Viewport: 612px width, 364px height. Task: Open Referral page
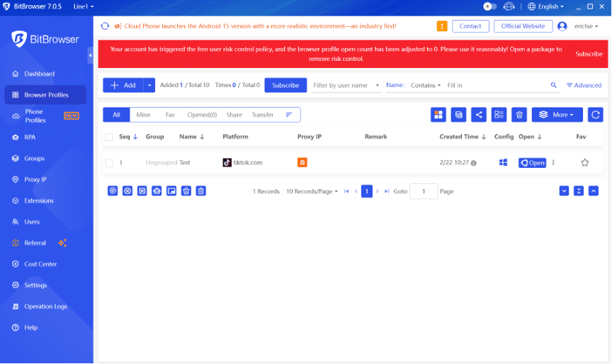tap(35, 243)
